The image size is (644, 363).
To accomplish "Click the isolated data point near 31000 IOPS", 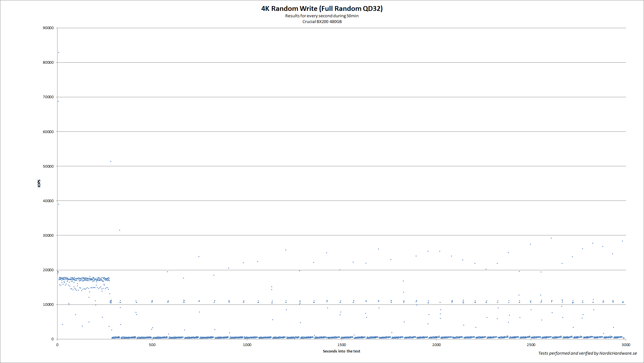I will 119,230.
